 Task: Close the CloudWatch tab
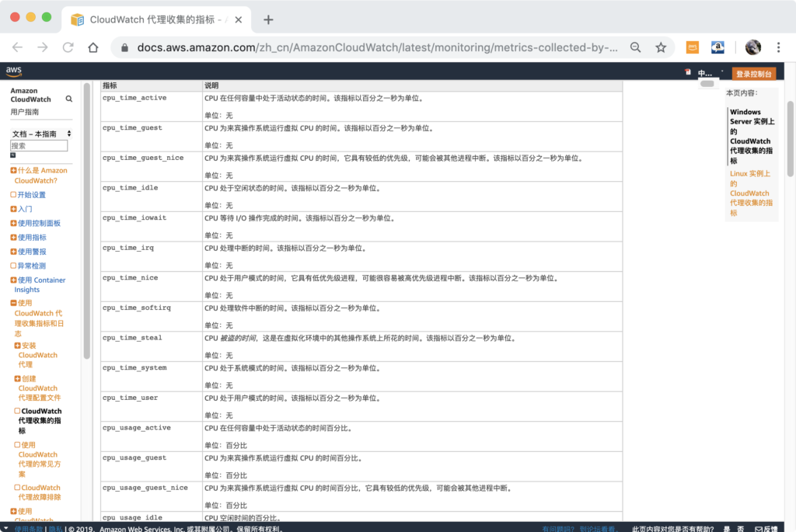pyautogui.click(x=238, y=19)
